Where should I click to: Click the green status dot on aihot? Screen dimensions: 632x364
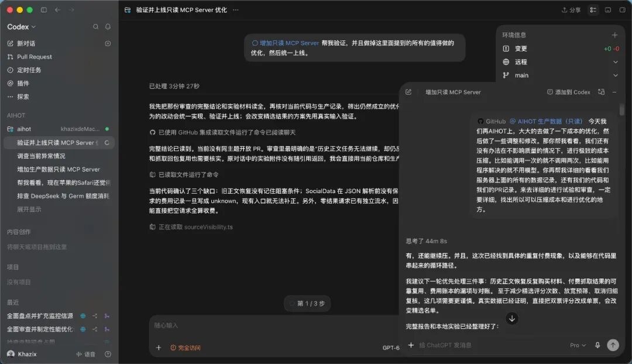[107, 129]
